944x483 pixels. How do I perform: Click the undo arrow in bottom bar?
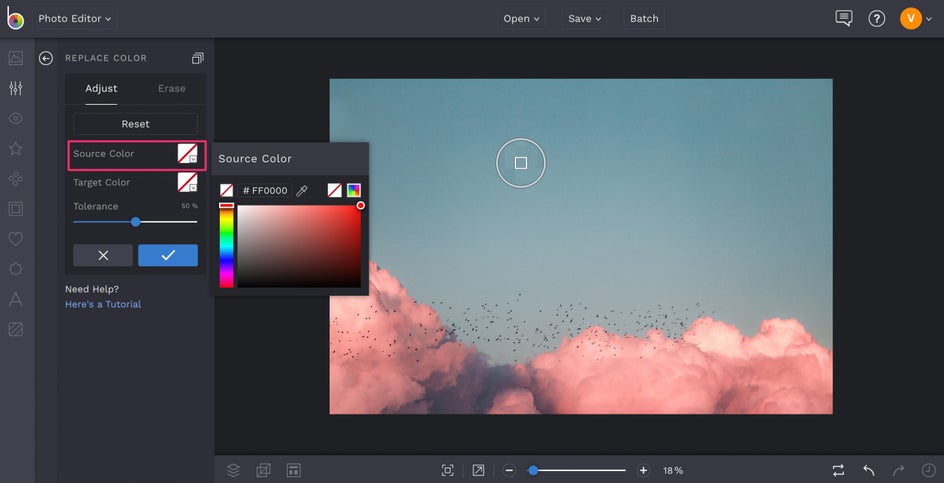[869, 470]
